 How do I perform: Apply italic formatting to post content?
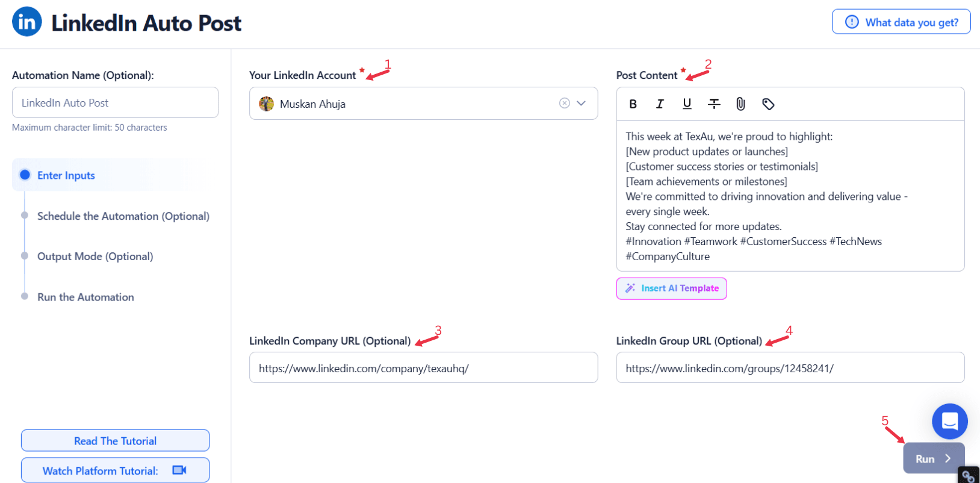click(x=660, y=104)
